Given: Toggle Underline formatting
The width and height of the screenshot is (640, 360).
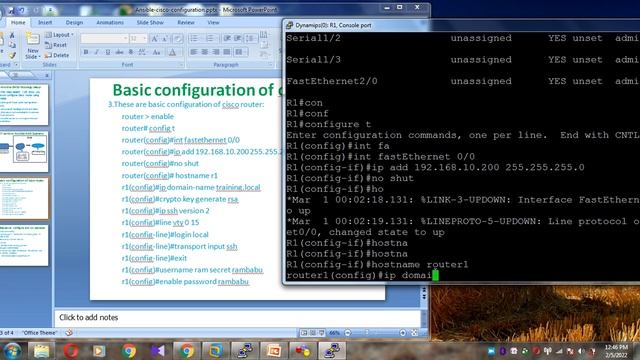Looking at the screenshot, I should [x=108, y=52].
